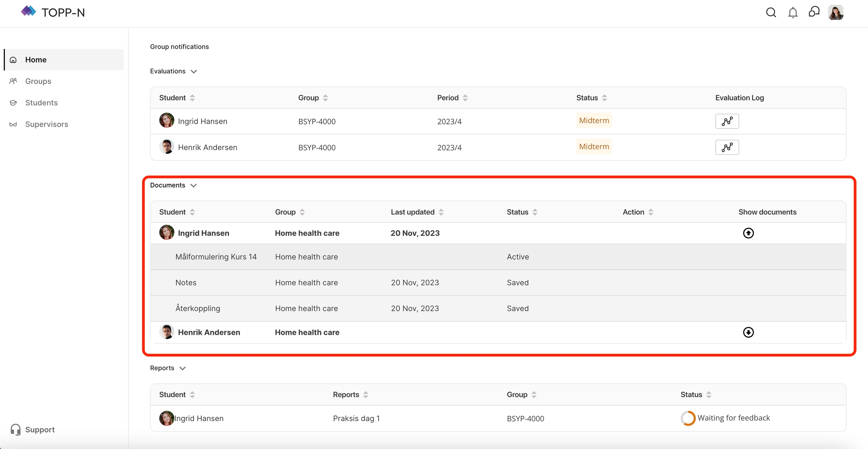Sort documents by Last updated
Image resolution: width=868 pixels, height=449 pixels.
pos(441,212)
